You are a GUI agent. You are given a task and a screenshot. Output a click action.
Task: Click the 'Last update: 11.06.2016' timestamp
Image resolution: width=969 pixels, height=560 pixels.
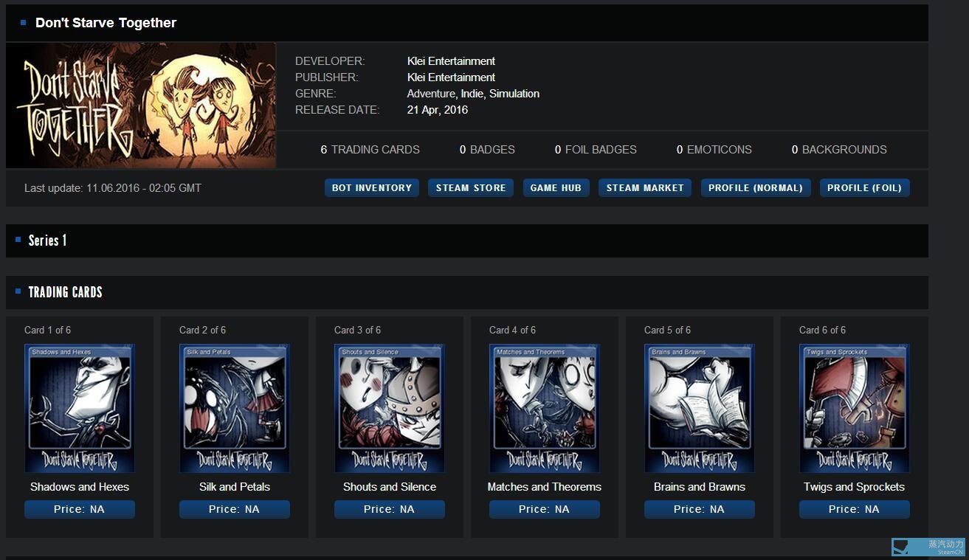coord(113,188)
